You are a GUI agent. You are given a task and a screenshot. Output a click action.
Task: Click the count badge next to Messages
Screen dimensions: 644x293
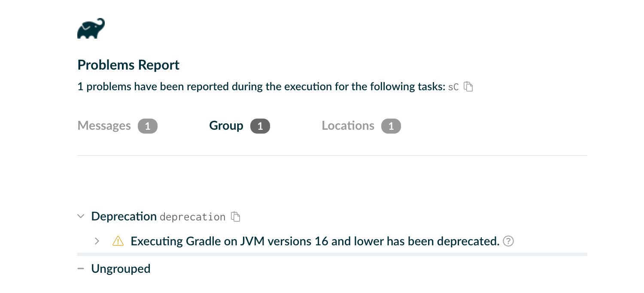[147, 125]
